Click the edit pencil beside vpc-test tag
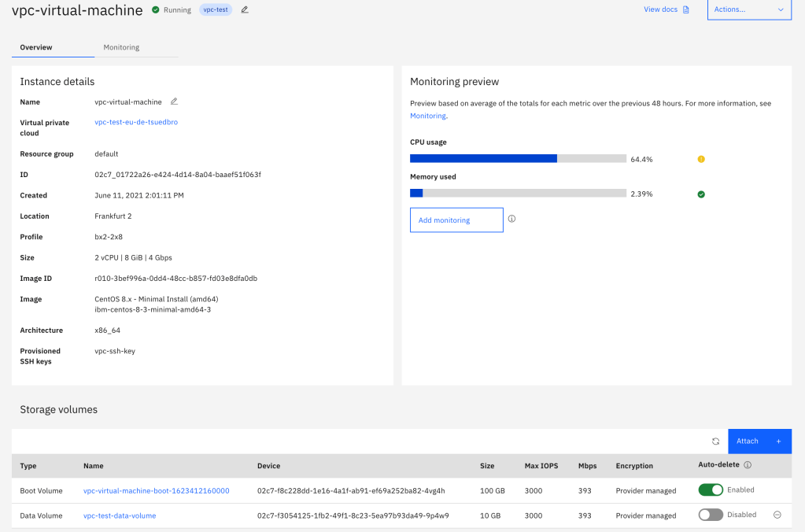 pos(245,9)
